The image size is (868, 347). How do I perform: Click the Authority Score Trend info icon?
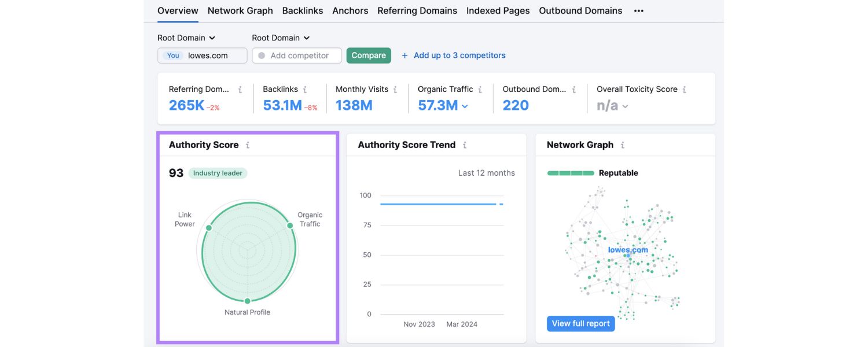(464, 145)
